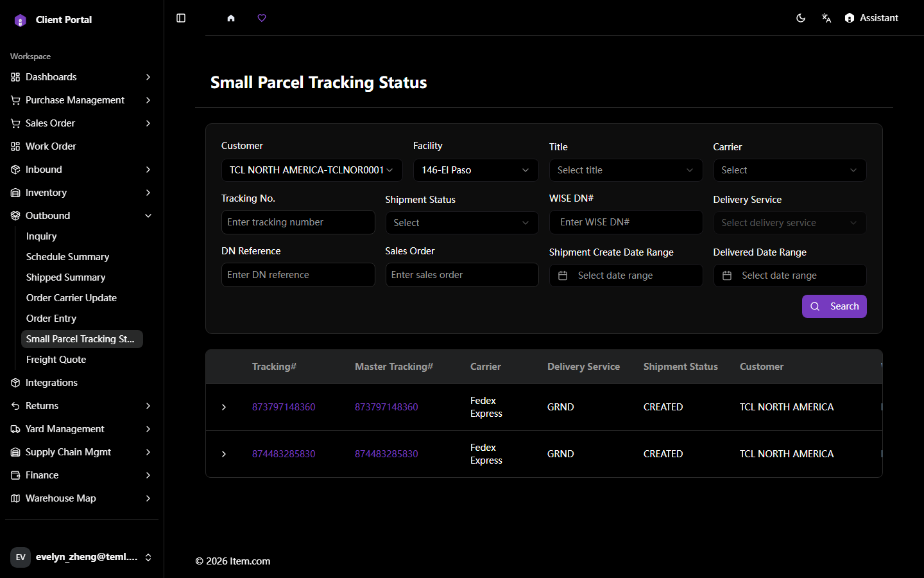Click Delivered Date Range field
The image size is (924, 578).
(790, 276)
